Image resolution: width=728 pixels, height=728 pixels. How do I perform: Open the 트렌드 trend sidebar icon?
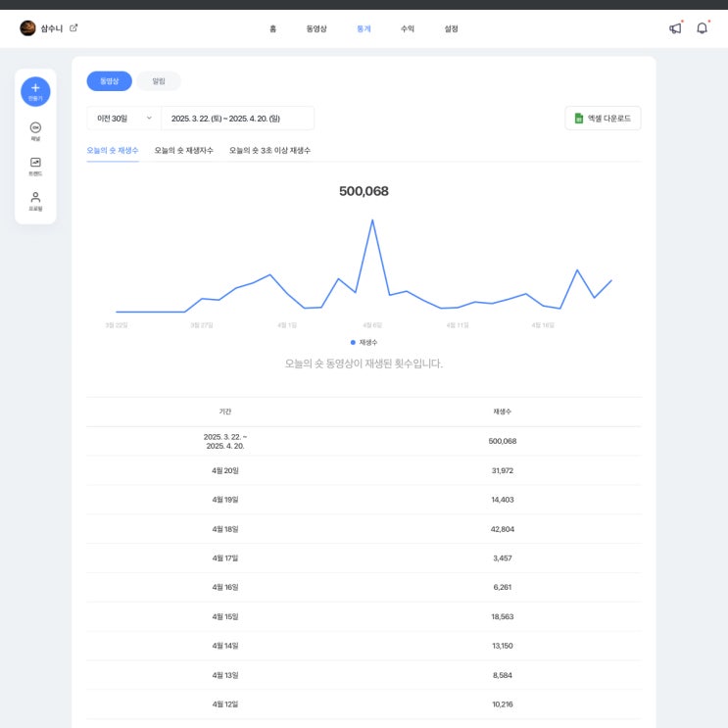tap(35, 167)
